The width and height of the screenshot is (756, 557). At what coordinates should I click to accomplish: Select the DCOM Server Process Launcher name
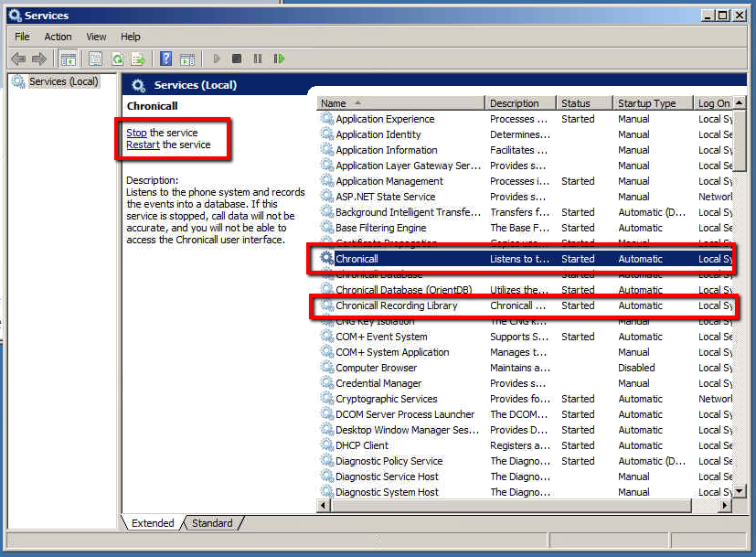point(405,414)
